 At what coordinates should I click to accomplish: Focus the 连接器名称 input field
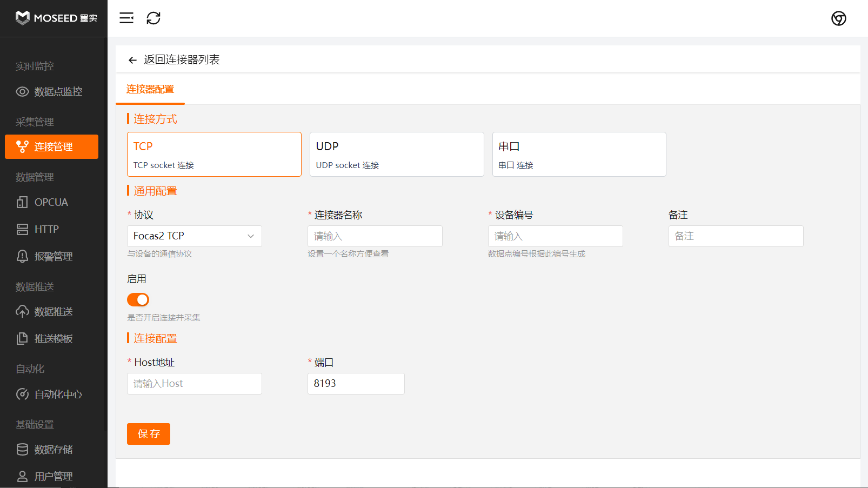(375, 236)
